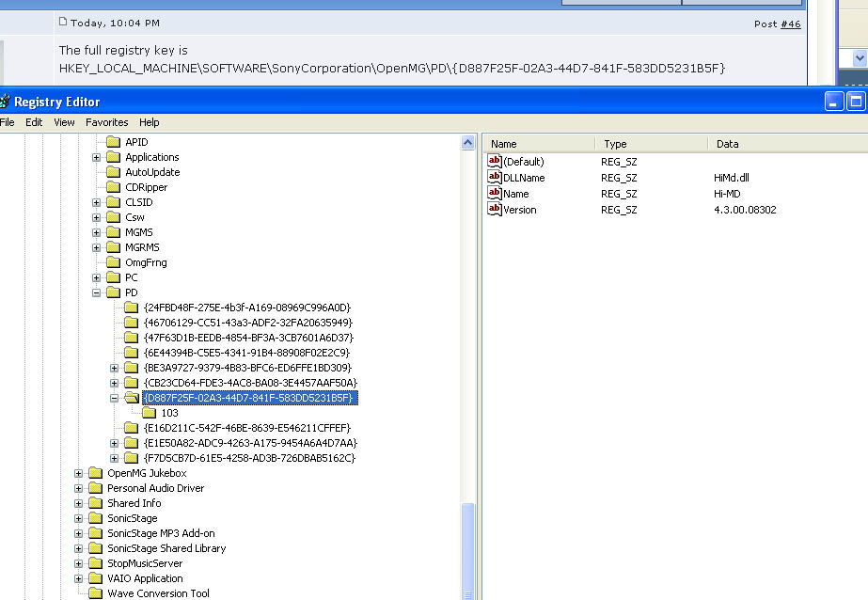The width and height of the screenshot is (868, 600).
Task: Expand the Applications key
Action: tap(96, 157)
